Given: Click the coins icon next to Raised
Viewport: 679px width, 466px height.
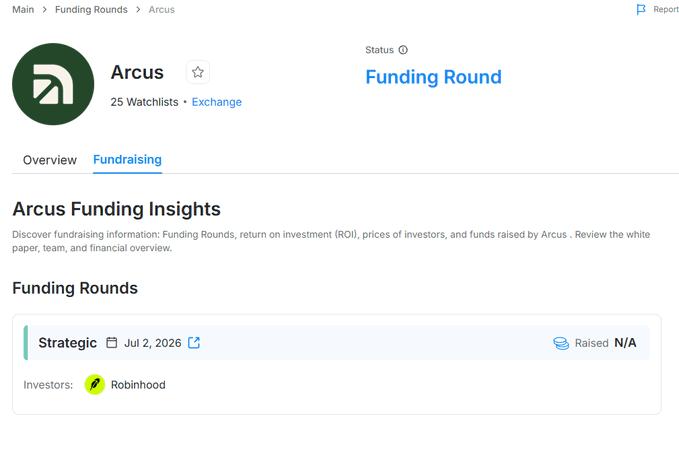Looking at the screenshot, I should point(561,343).
